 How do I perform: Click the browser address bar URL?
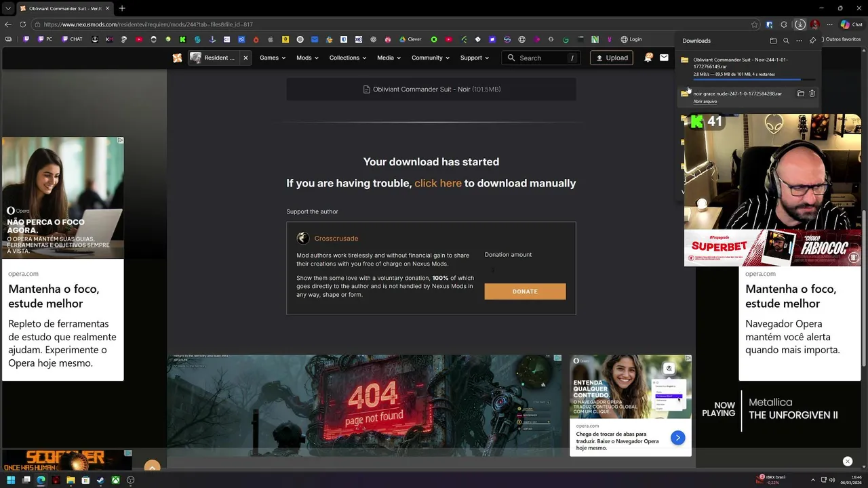(x=149, y=24)
